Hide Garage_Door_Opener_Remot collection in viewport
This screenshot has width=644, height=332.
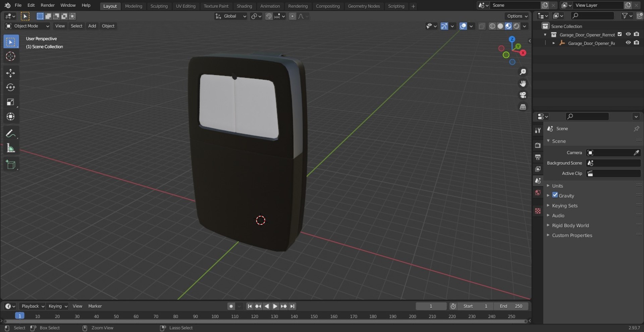click(x=628, y=34)
